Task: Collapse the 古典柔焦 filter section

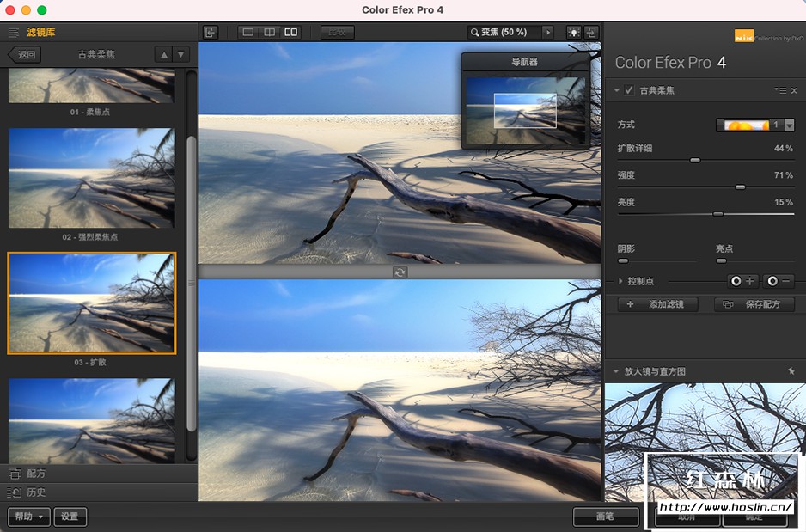Action: coord(616,90)
